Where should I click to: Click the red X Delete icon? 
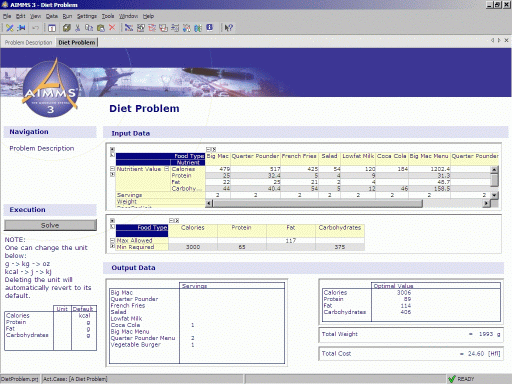[x=112, y=27]
